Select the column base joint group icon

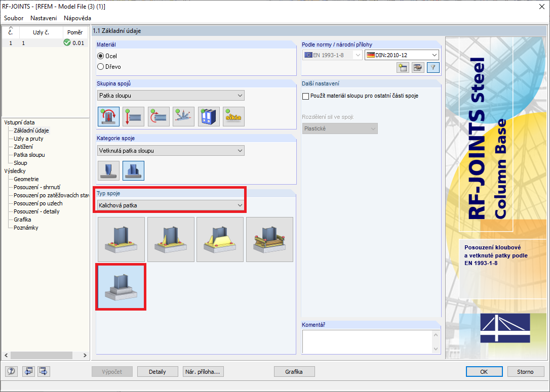coord(108,117)
